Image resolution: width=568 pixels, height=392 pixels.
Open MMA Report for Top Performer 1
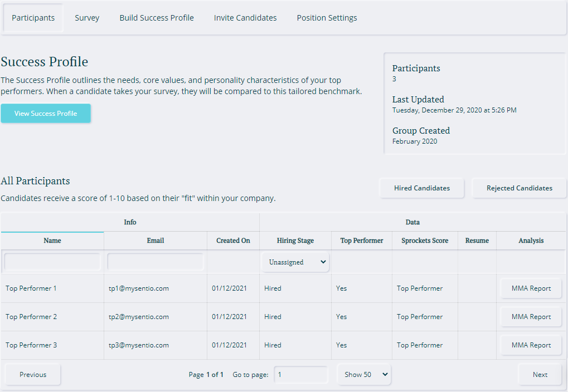[531, 288]
